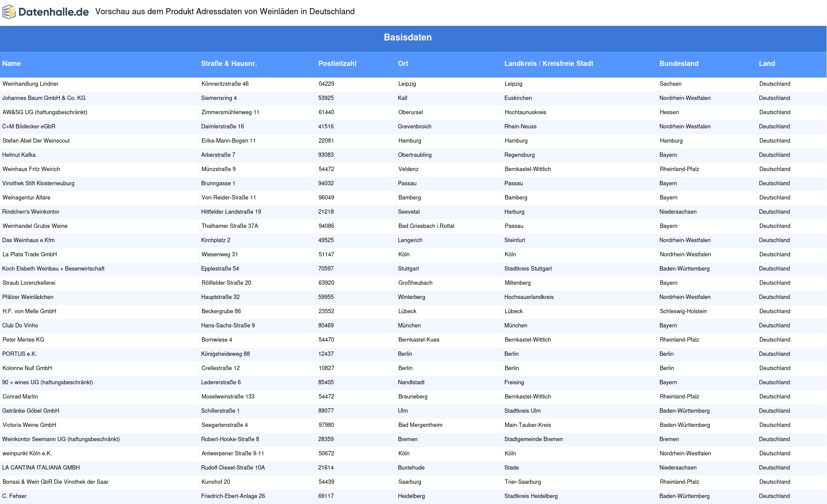Select the Postleitzahl column header
827x504 pixels.
coord(337,63)
